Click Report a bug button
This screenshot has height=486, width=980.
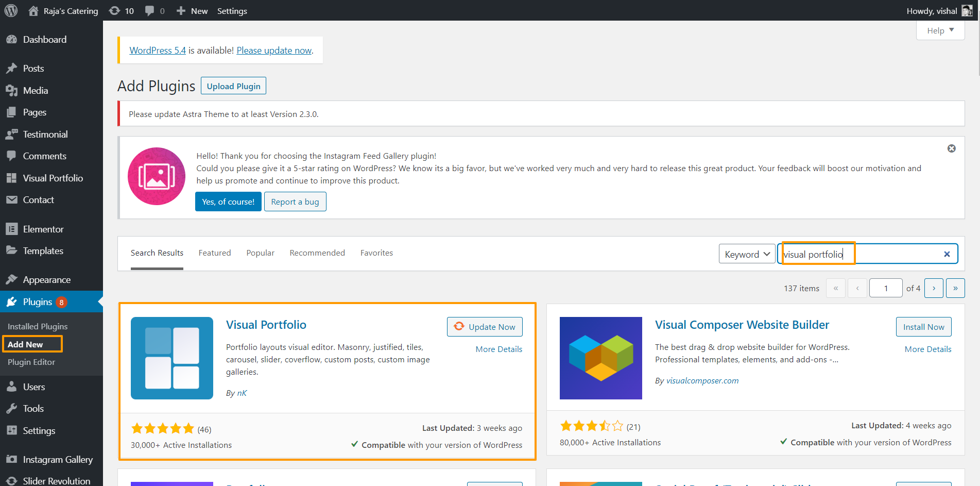pyautogui.click(x=295, y=202)
